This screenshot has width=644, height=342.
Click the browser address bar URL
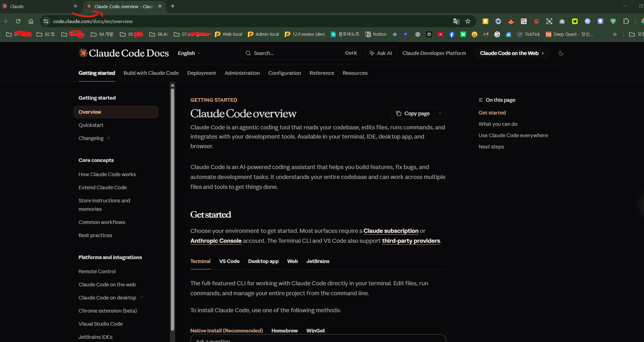coord(93,21)
